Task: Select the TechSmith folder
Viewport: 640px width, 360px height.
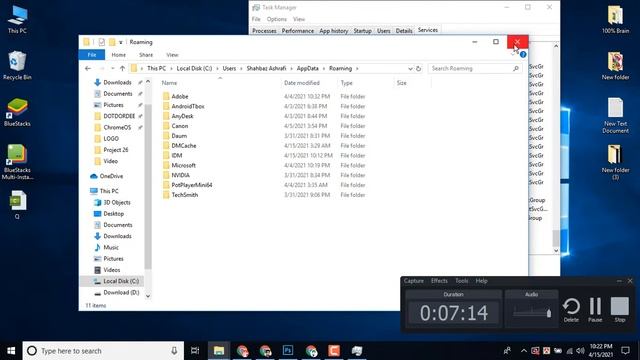Action: tap(185, 195)
